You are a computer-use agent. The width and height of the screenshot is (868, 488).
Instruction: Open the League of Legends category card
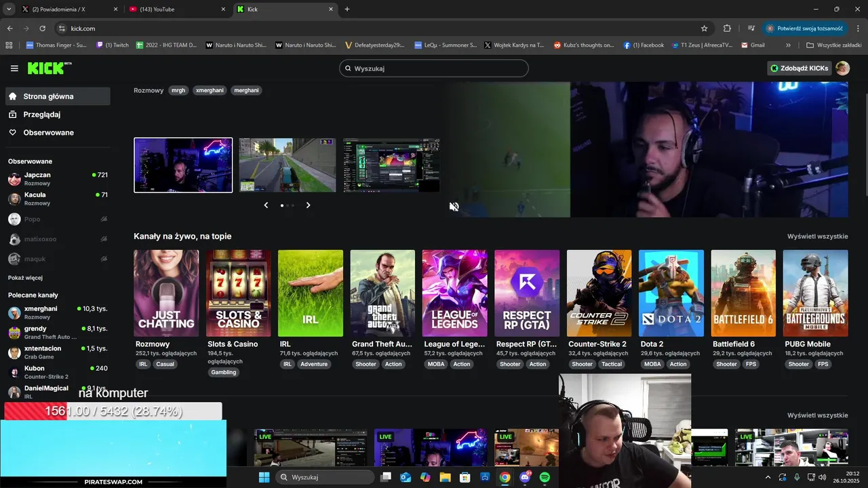[x=455, y=293]
